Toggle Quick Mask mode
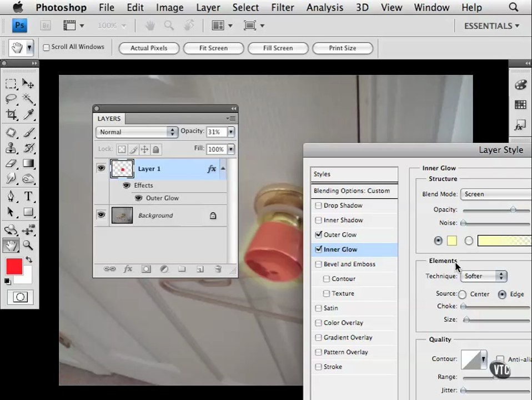This screenshot has width=532, height=400. [20, 297]
